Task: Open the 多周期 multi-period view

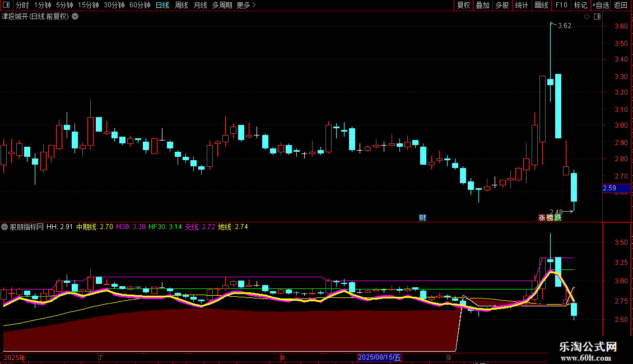Action: tap(222, 5)
